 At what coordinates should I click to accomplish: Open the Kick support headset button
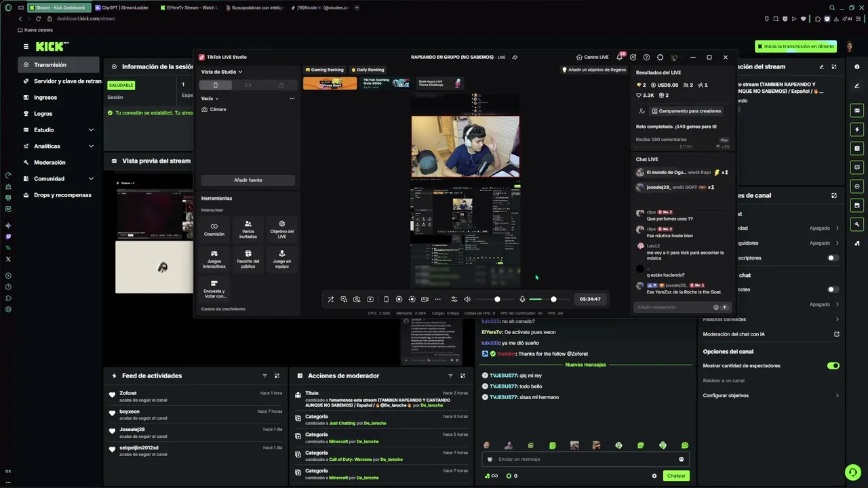click(x=852, y=472)
